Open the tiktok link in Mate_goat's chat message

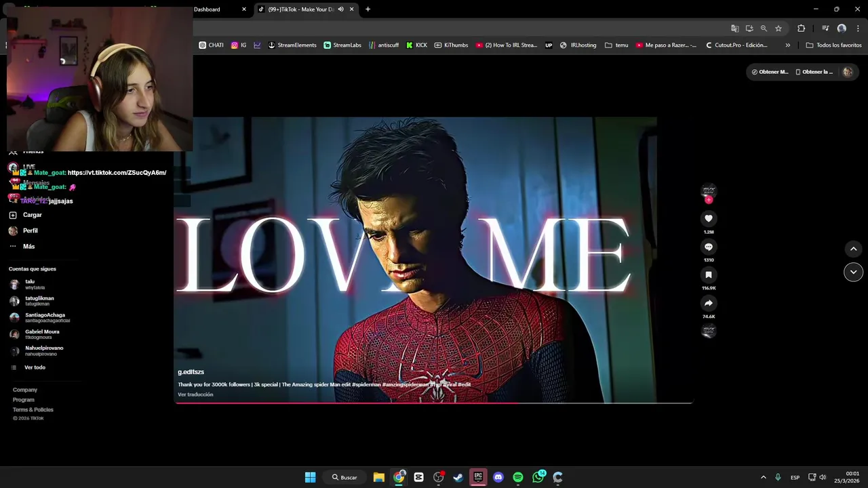(x=117, y=173)
